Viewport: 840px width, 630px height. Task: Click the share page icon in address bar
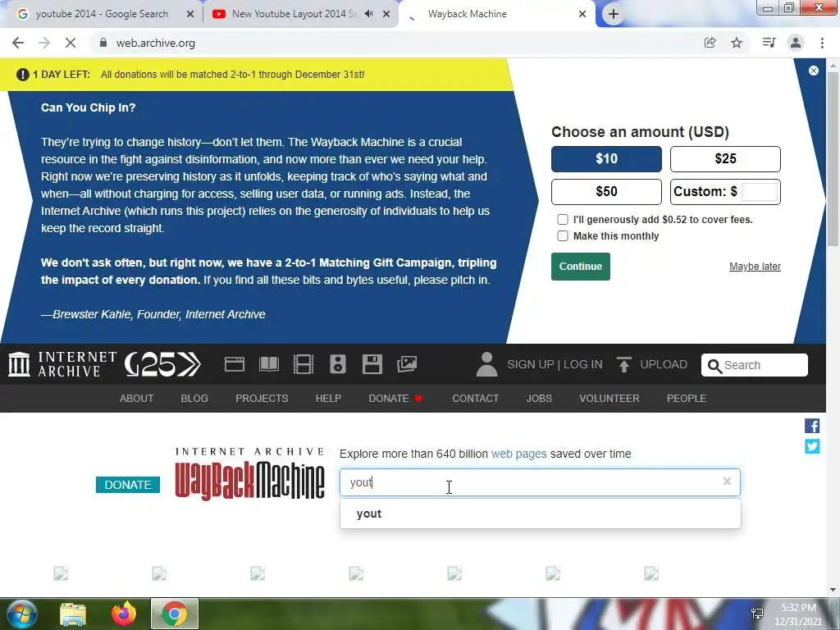point(710,43)
